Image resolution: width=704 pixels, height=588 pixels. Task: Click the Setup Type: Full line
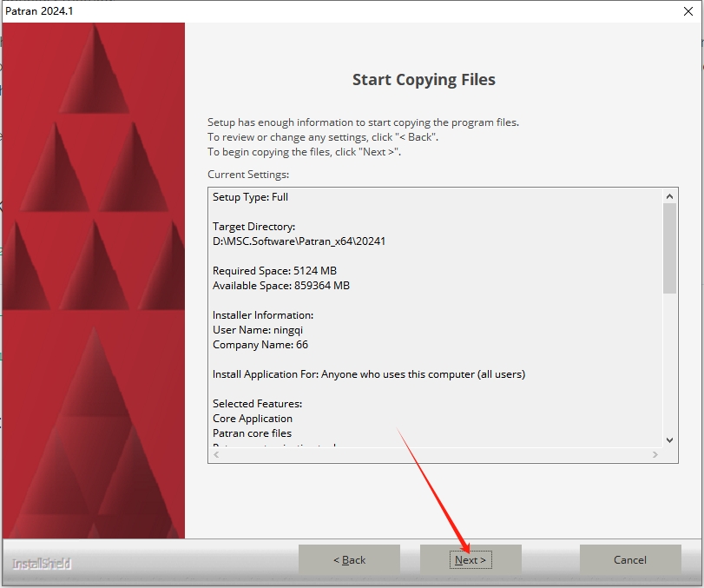tap(251, 197)
